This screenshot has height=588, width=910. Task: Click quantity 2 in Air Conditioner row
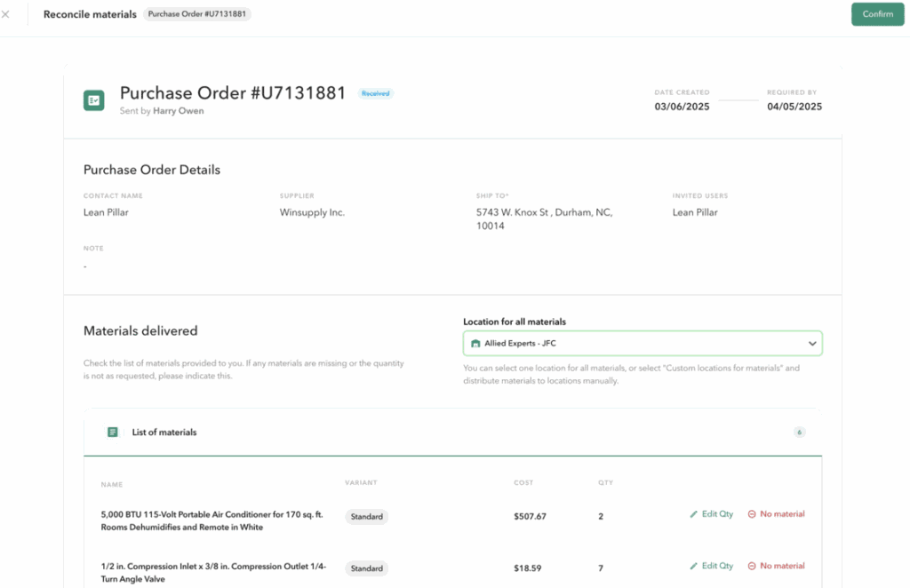(601, 516)
